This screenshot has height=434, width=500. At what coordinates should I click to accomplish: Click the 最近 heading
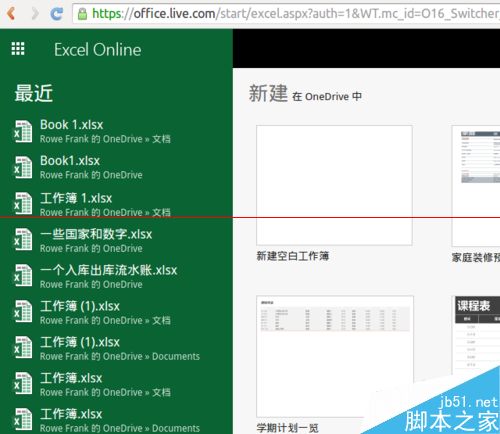point(34,93)
